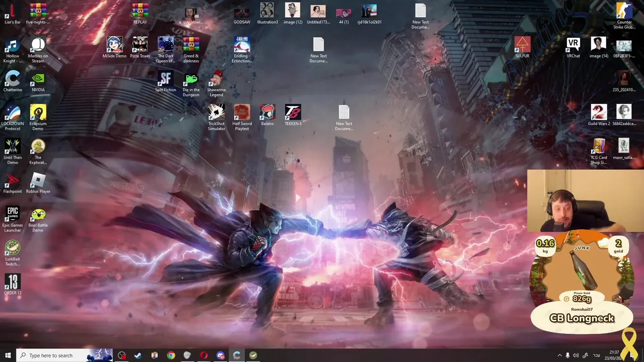Launch Guild Wars 2 shortcut
The width and height of the screenshot is (644, 362).
[x=599, y=115]
